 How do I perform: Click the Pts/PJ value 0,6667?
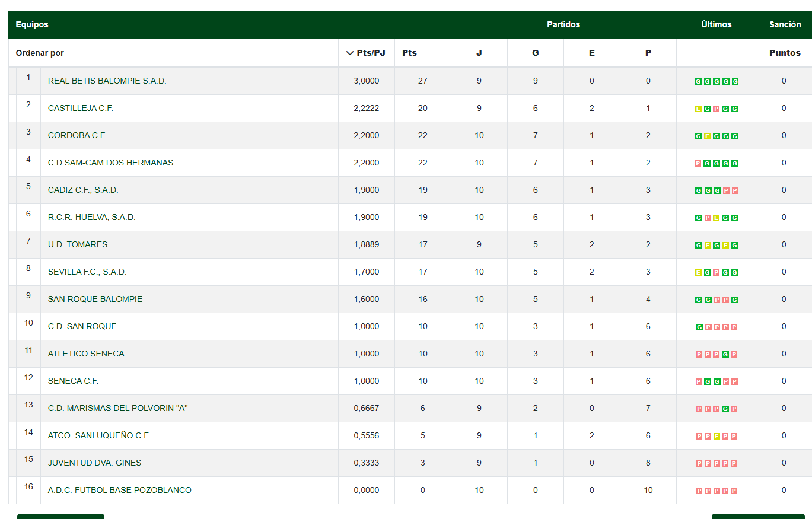[367, 408]
